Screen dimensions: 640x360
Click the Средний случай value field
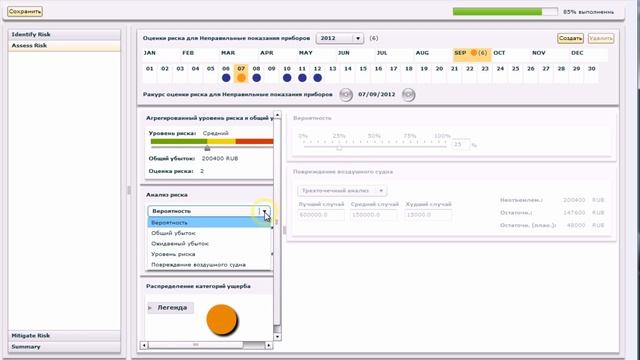point(373,215)
